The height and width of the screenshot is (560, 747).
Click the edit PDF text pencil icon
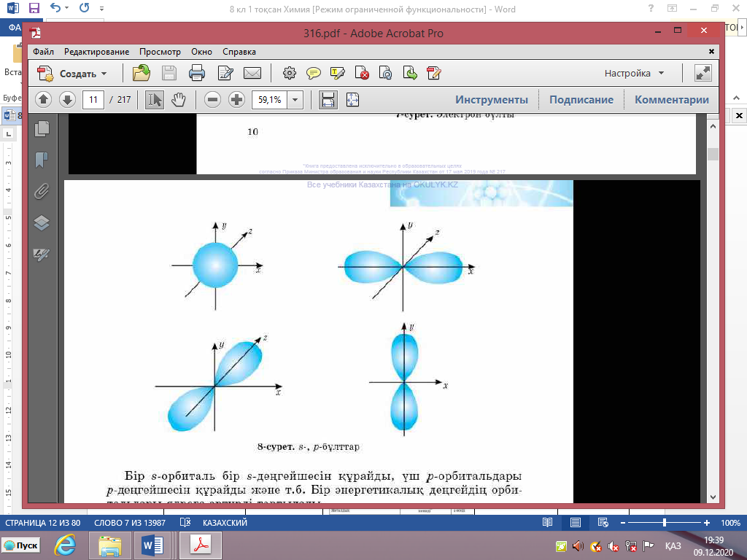tap(434, 74)
